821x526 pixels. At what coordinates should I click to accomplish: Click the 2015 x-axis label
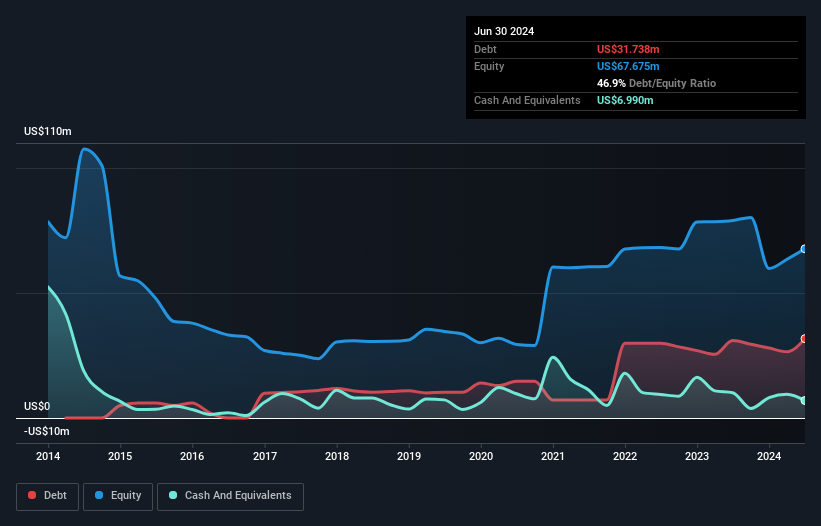tap(120, 456)
